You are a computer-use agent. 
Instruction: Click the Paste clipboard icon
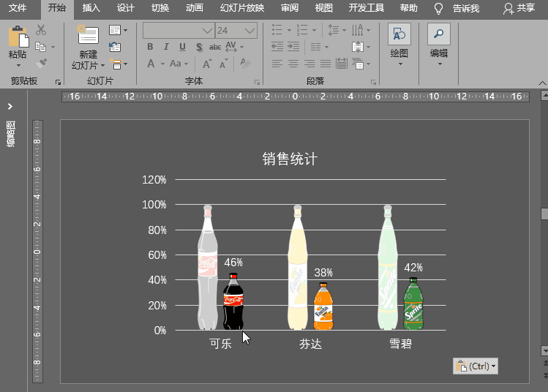[x=18, y=36]
